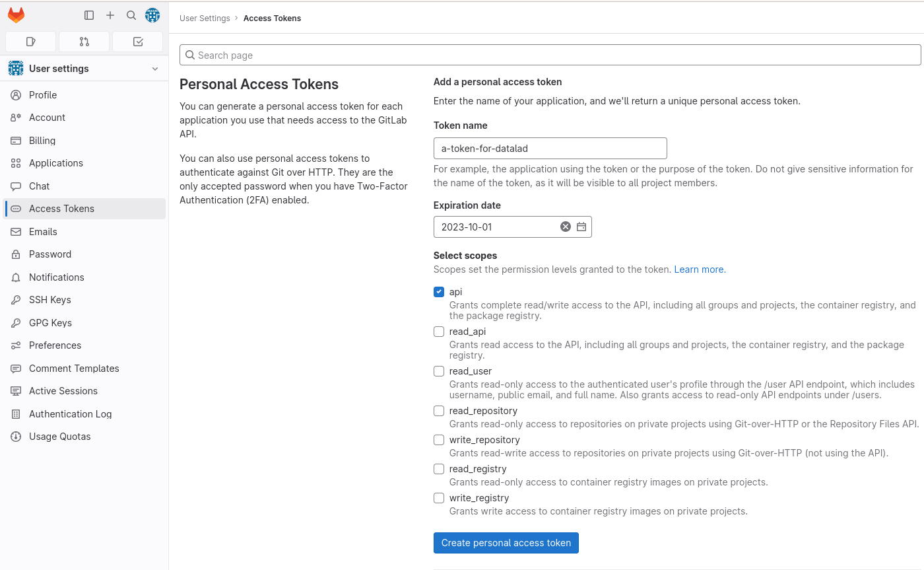
Task: Click the GitLab fox logo
Action: (x=16, y=15)
